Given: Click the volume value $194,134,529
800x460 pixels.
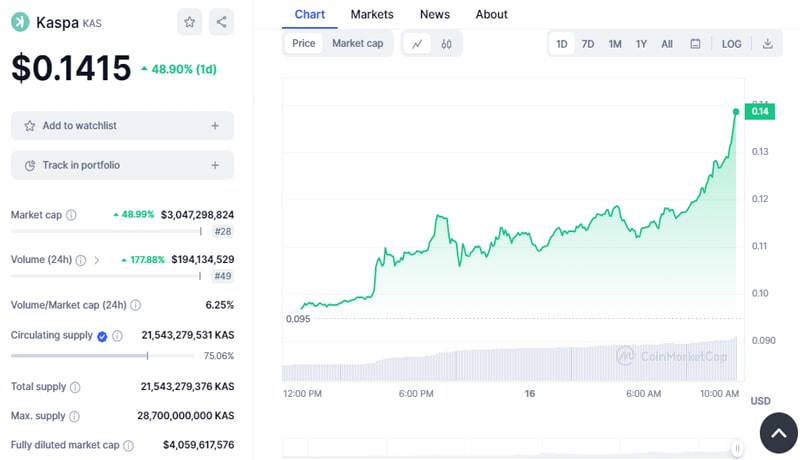Looking at the screenshot, I should tap(203, 260).
